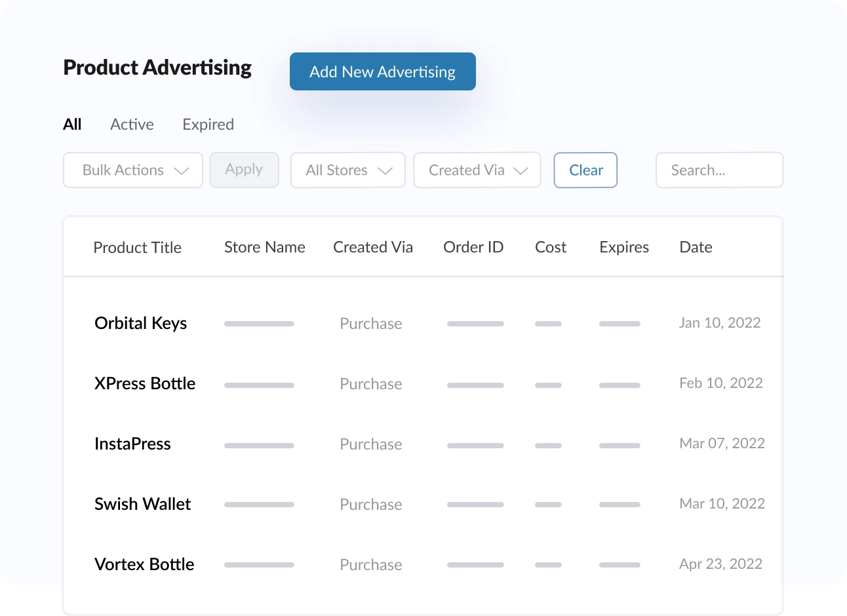Switch to the All tab
Image resolution: width=847 pixels, height=616 pixels.
click(x=72, y=125)
